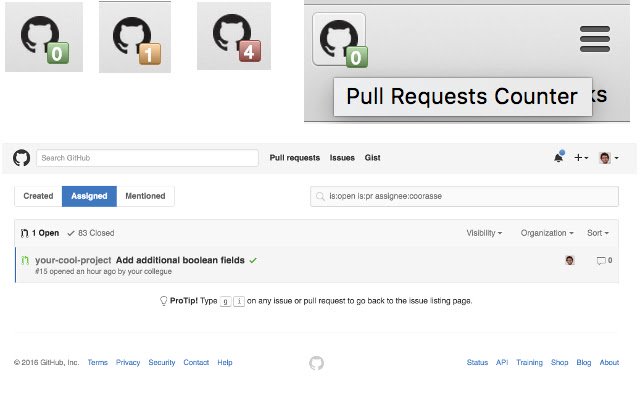This screenshot has width=640, height=400.
Task: Click the ProTip lightbulb icon
Action: coord(163,301)
